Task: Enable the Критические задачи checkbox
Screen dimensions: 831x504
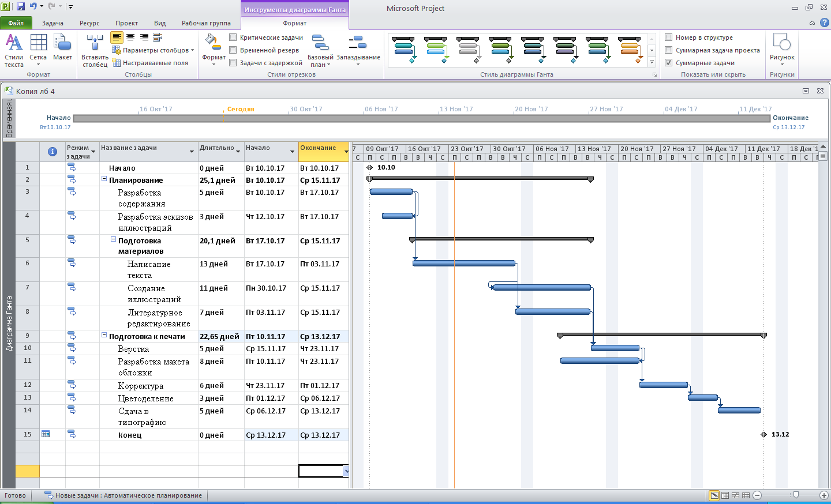Action: [x=233, y=37]
